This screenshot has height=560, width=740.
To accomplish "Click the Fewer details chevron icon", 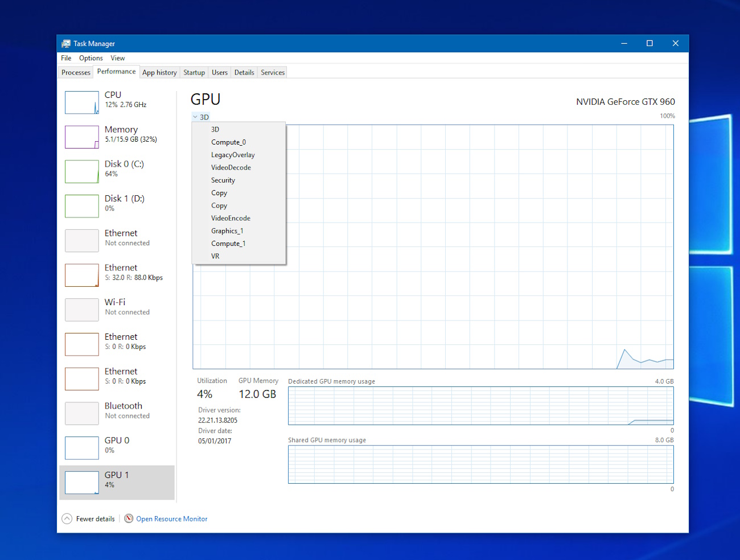I will click(67, 518).
